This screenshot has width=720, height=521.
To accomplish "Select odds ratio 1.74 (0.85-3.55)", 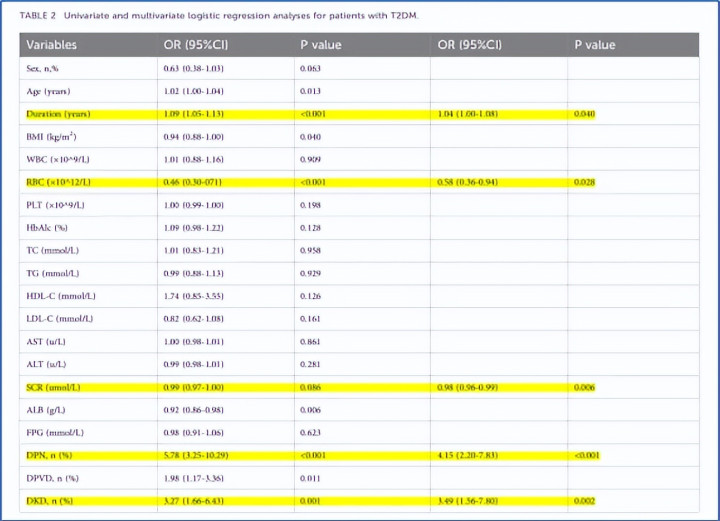I will pos(194,296).
